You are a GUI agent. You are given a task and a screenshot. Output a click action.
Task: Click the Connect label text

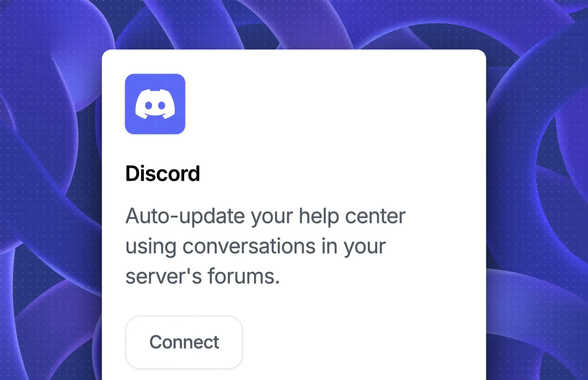184,342
